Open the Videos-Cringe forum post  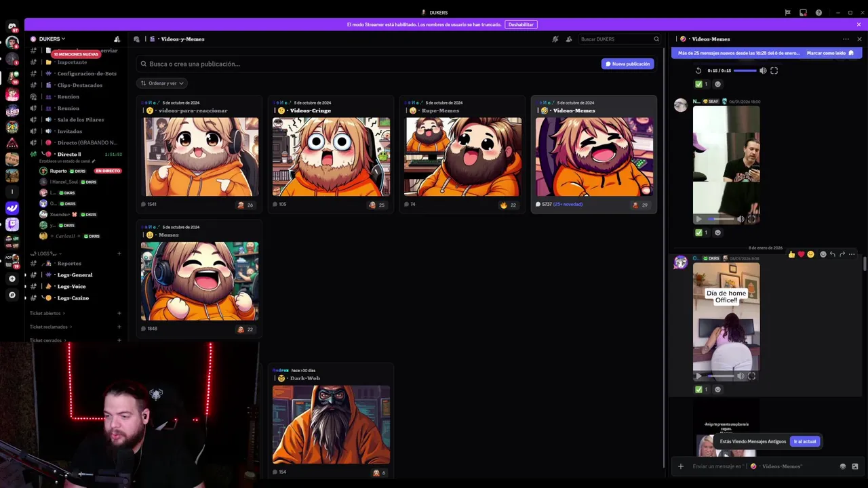(x=331, y=155)
